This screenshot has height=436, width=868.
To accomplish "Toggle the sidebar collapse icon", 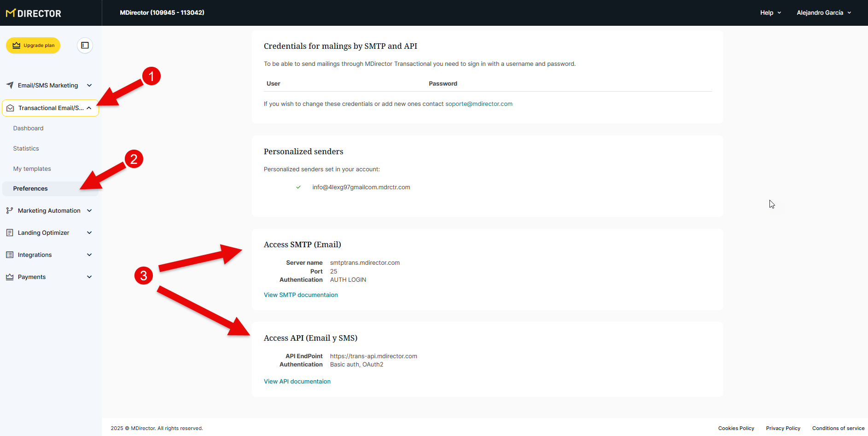I will [85, 45].
